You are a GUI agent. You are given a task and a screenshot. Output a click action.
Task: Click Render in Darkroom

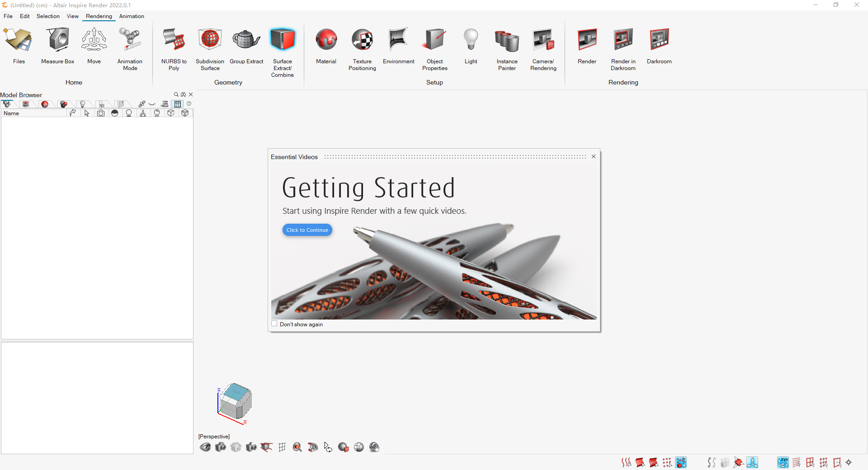pos(623,48)
